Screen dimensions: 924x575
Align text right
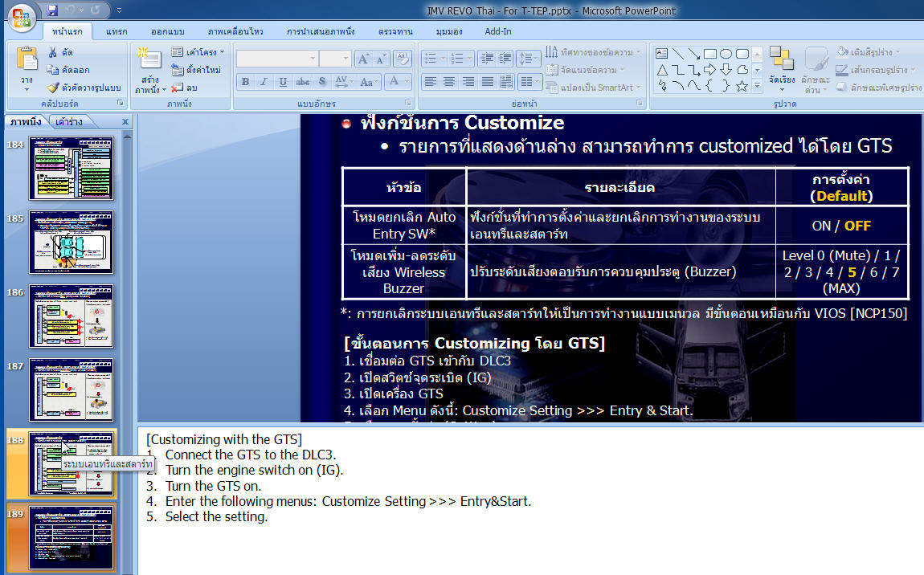(468, 82)
